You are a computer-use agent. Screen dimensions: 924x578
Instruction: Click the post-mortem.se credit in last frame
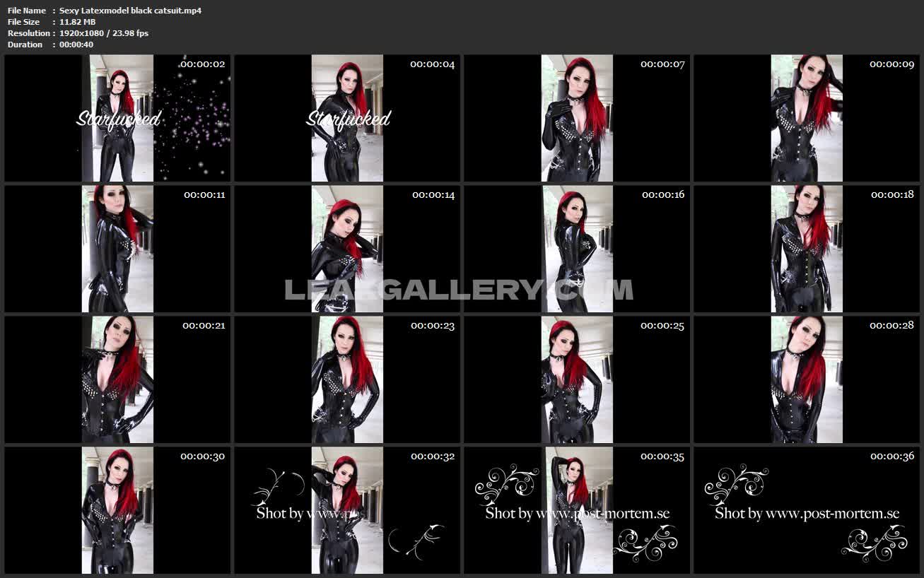pos(807,514)
